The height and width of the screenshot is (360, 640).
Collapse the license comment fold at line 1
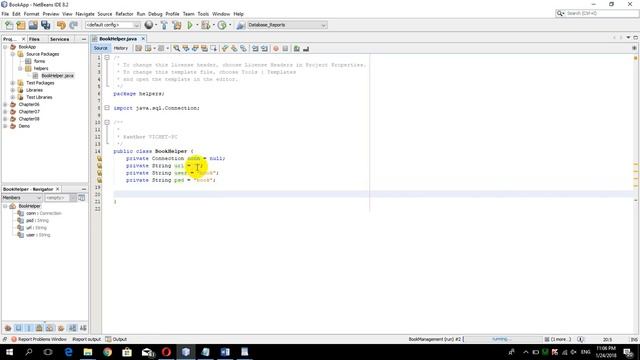tap(107, 58)
